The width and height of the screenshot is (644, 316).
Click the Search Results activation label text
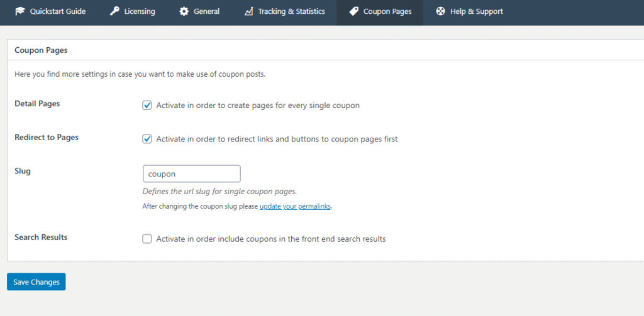coord(271,239)
